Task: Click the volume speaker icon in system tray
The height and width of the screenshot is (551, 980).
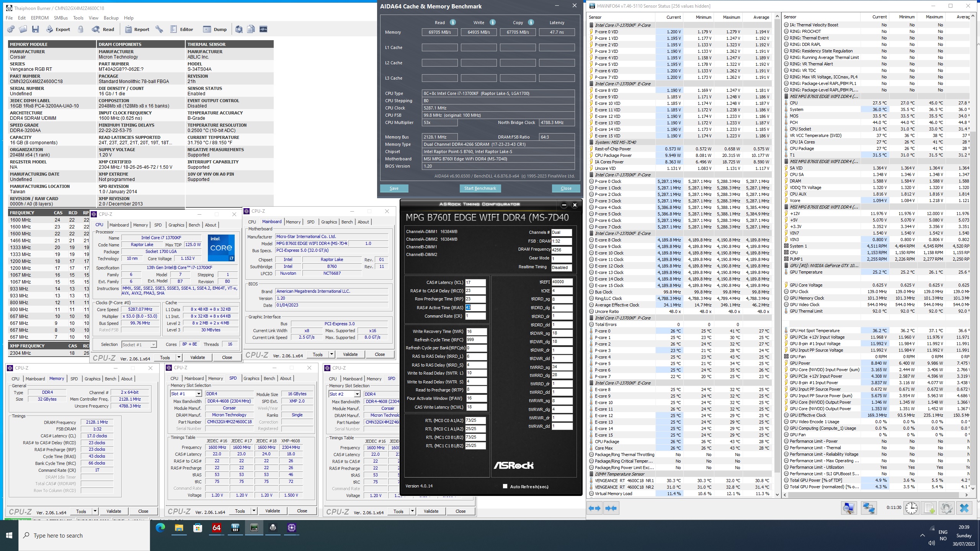Action: coord(931,543)
